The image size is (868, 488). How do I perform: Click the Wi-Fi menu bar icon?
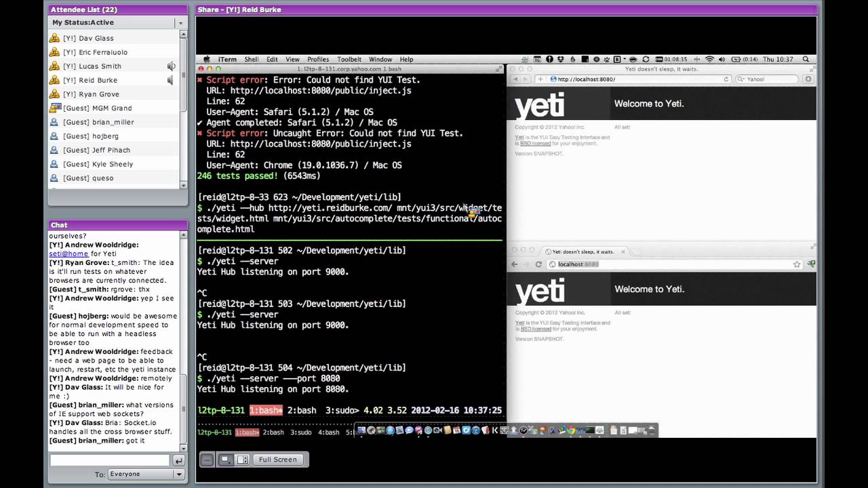coord(709,60)
